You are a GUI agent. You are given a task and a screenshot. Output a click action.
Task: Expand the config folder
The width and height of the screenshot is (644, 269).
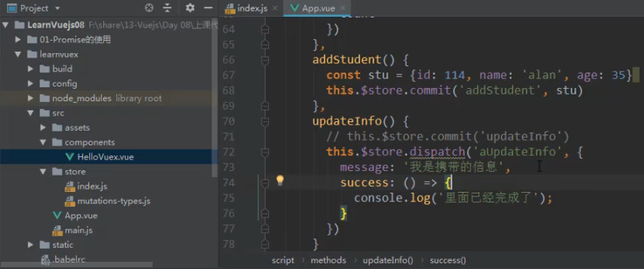[x=30, y=84]
